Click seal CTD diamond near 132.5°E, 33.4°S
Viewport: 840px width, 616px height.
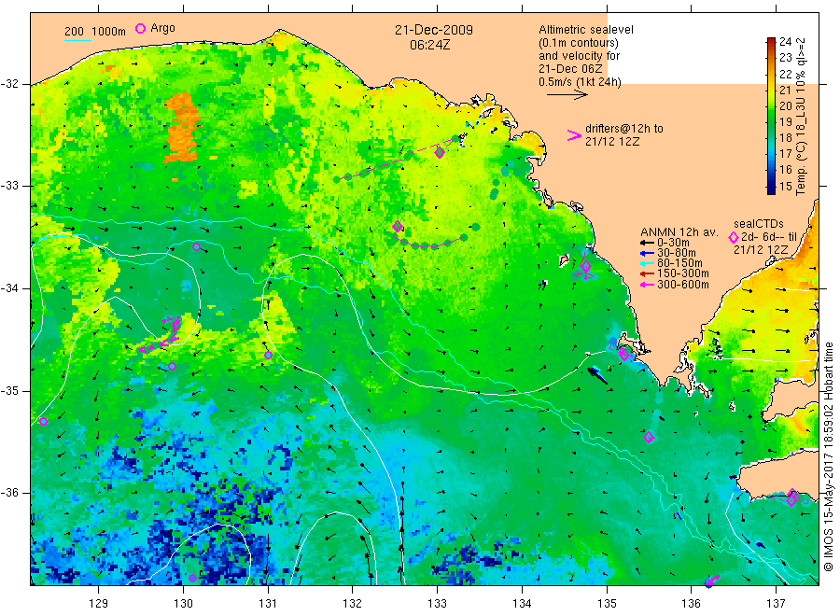tap(398, 227)
